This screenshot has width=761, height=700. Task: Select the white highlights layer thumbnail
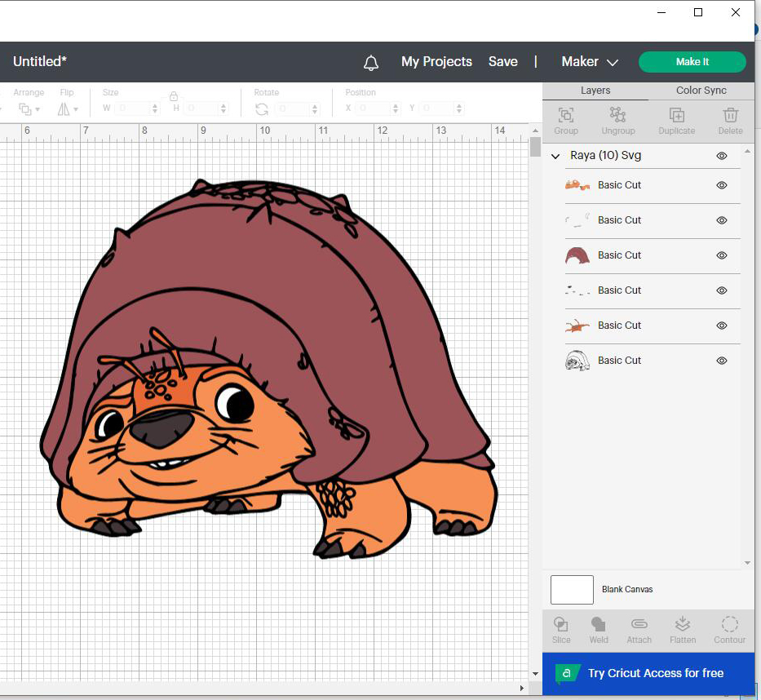click(x=577, y=220)
